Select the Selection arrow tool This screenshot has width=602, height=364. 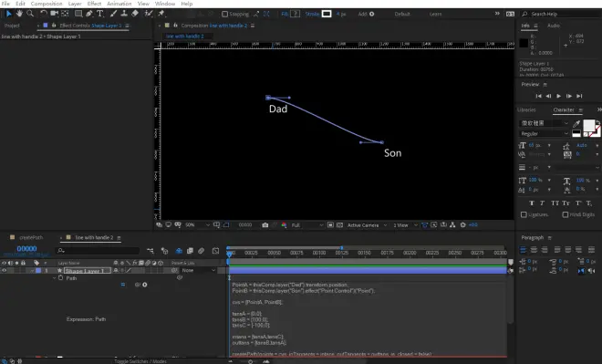[x=8, y=14]
